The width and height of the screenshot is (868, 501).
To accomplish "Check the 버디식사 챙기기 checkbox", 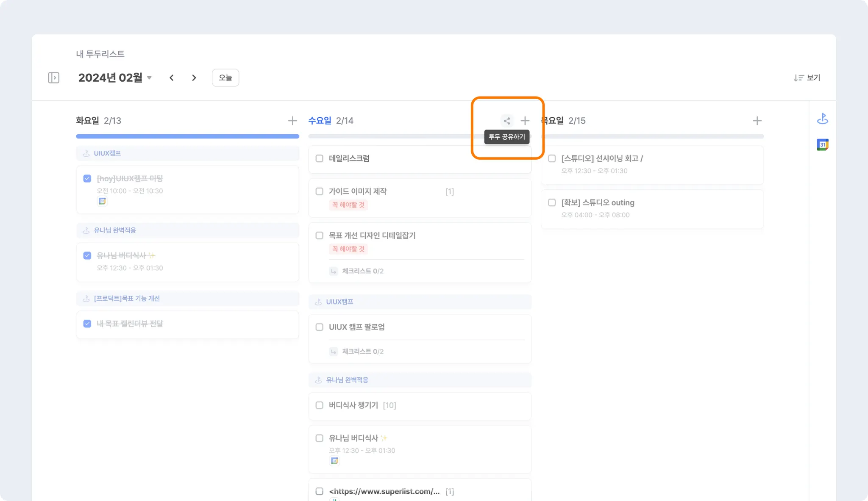I will point(320,405).
